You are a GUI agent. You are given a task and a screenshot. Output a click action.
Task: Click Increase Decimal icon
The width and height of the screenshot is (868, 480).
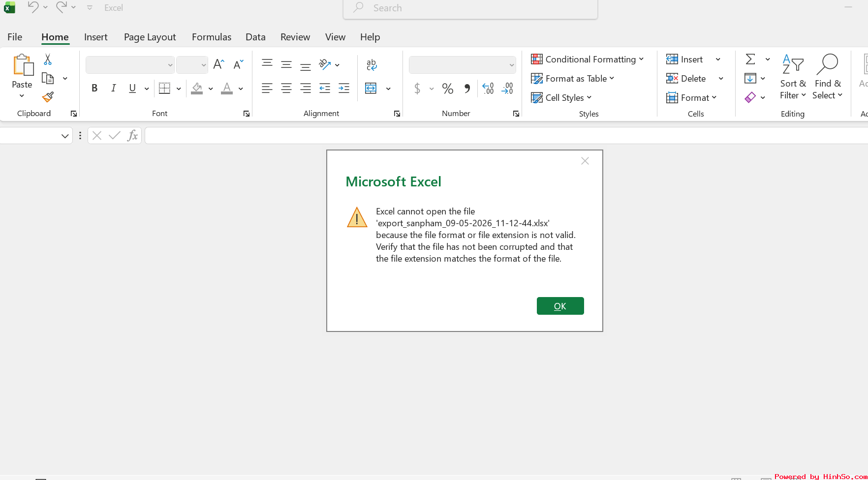pos(488,89)
